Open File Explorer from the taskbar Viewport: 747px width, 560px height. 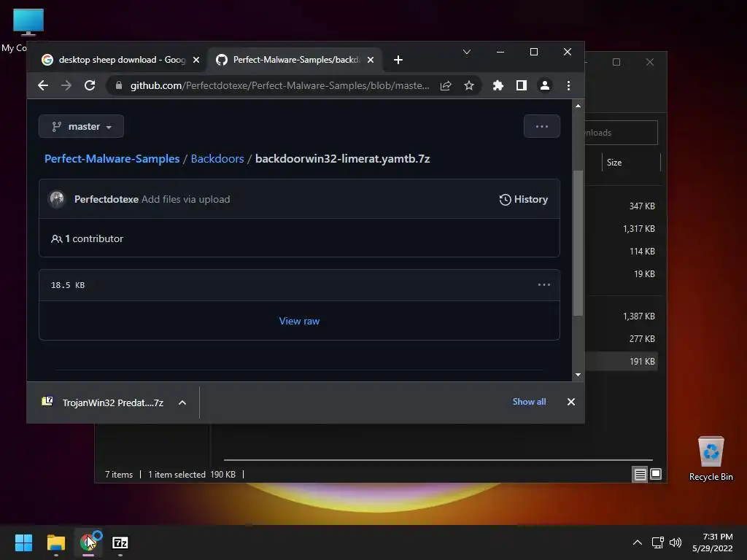tap(56, 542)
